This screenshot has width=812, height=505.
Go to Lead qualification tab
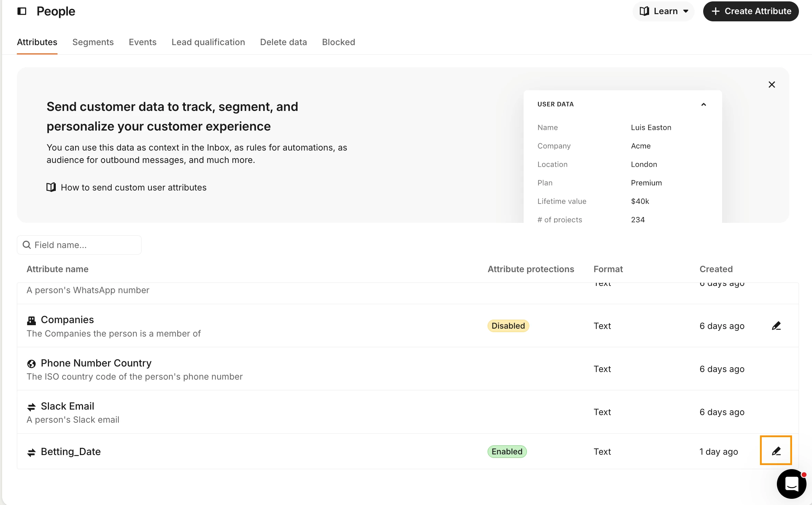tap(208, 42)
